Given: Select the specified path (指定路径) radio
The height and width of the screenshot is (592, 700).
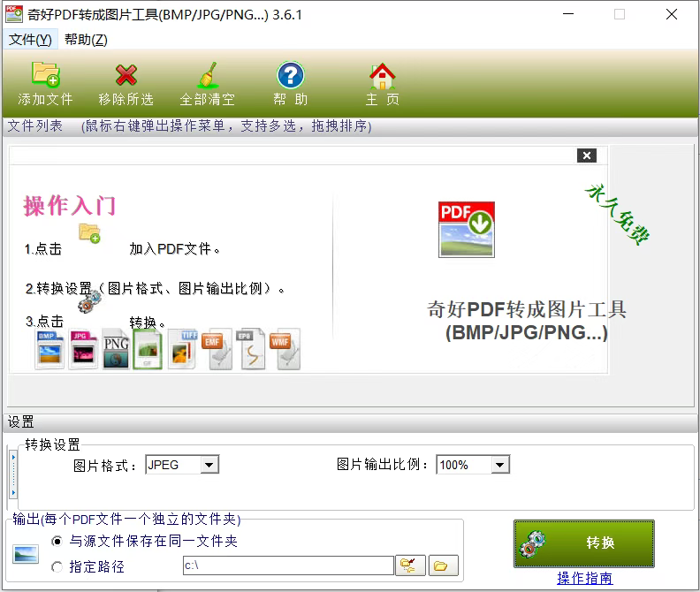Looking at the screenshot, I should click(x=57, y=567).
